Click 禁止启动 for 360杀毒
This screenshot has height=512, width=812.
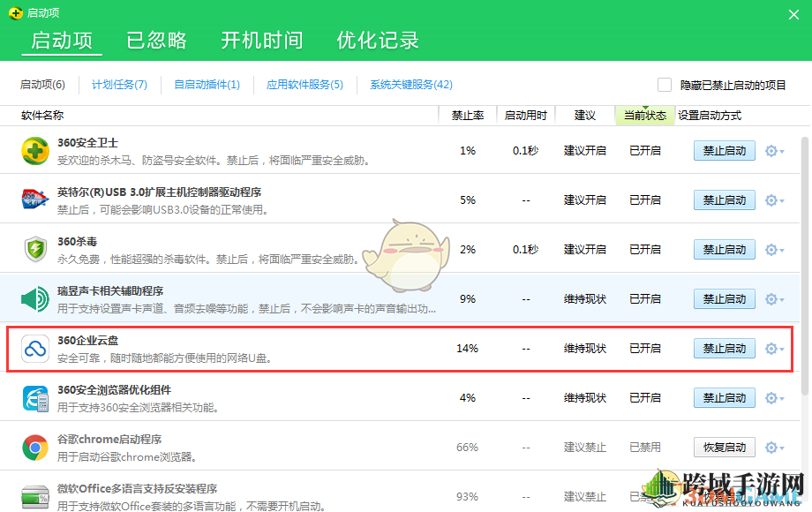pyautogui.click(x=724, y=250)
